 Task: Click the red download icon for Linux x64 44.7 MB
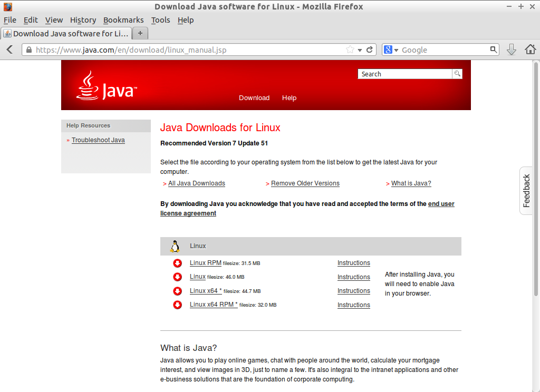coord(177,291)
